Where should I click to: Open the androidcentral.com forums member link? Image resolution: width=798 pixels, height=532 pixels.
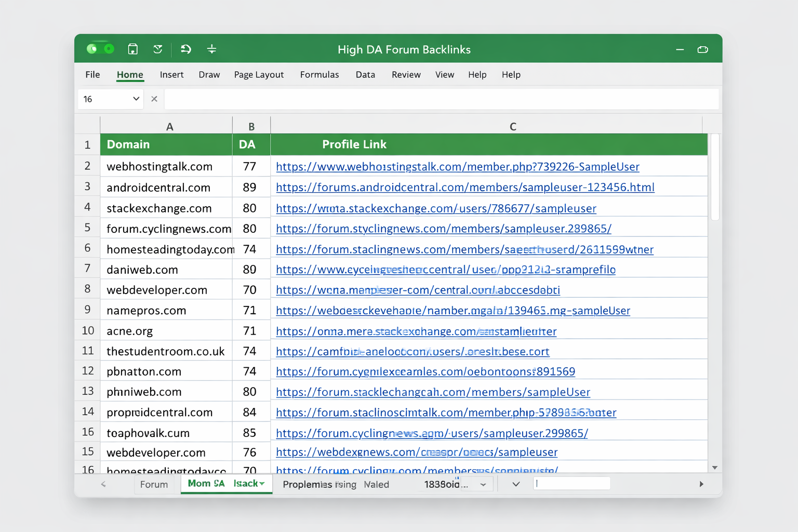click(464, 187)
